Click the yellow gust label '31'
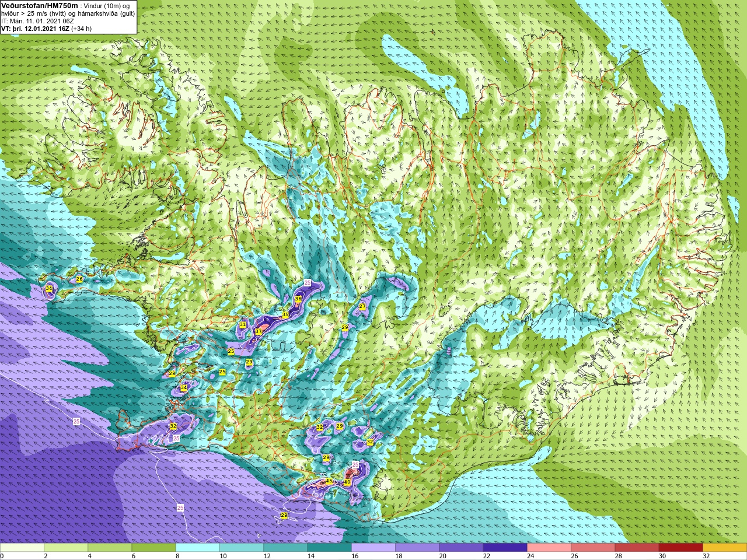 pos(243,325)
